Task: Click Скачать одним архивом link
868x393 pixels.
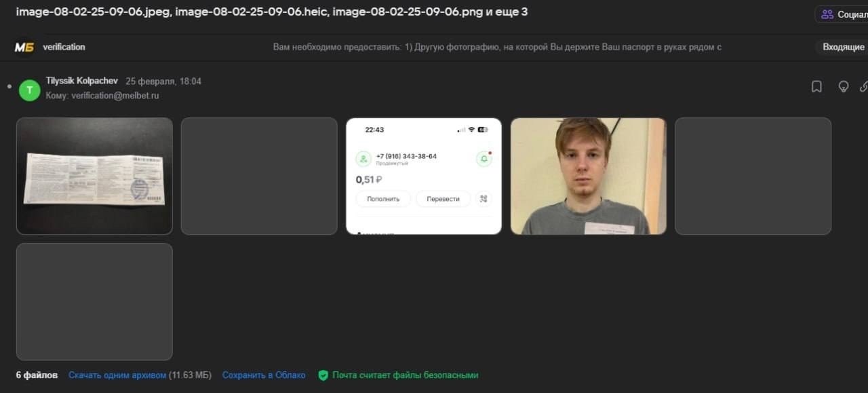Action: [117, 375]
